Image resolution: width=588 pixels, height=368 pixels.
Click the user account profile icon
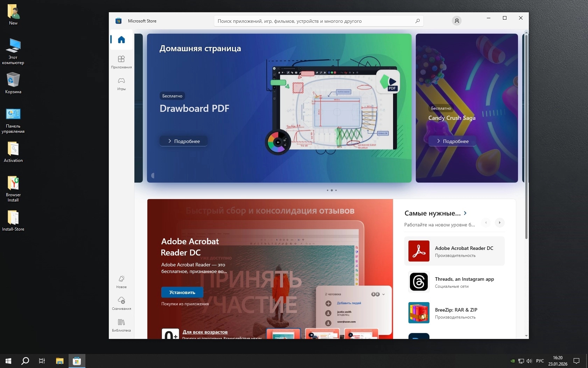456,21
